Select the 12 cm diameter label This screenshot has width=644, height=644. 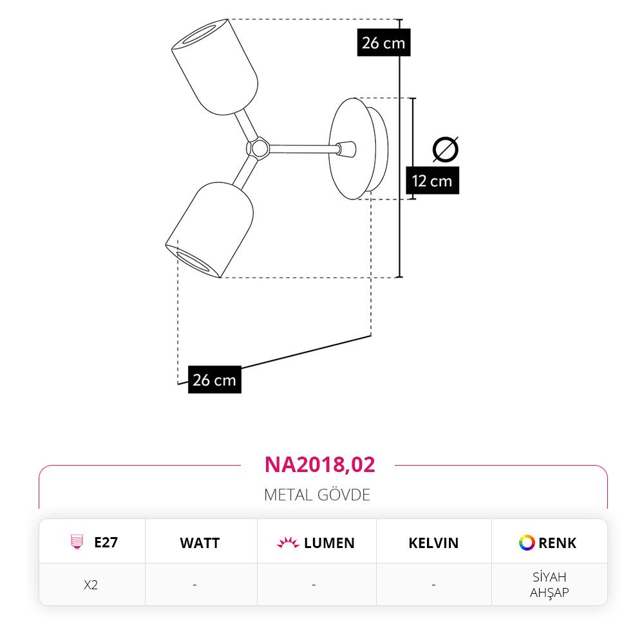(432, 180)
